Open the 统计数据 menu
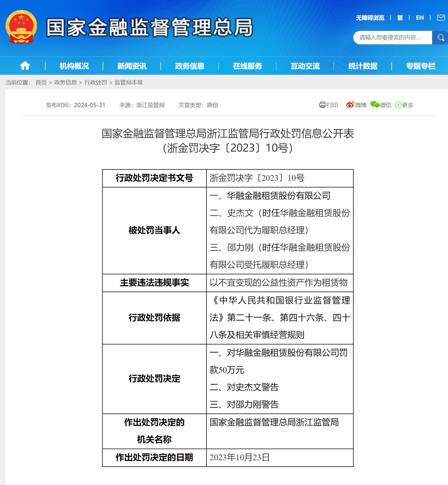This screenshot has width=448, height=485. click(363, 66)
